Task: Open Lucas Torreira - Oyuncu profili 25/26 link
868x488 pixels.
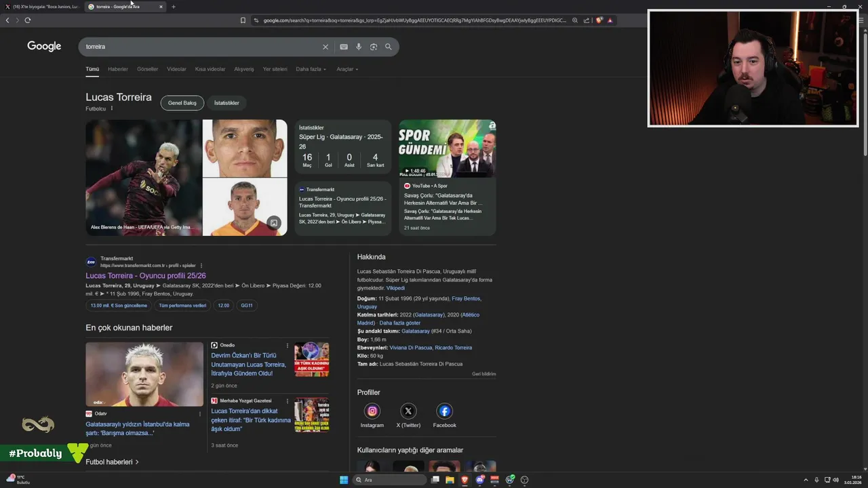Action: click(x=146, y=276)
